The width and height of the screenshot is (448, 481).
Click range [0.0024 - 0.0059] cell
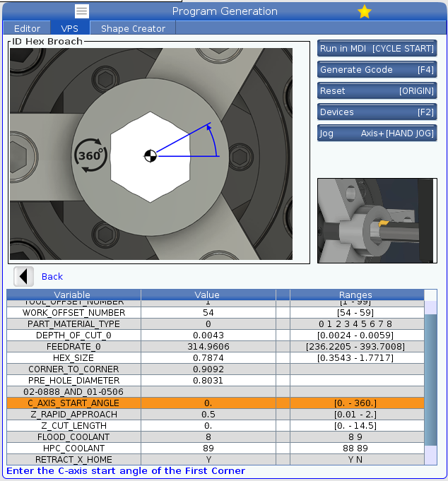coord(357,335)
